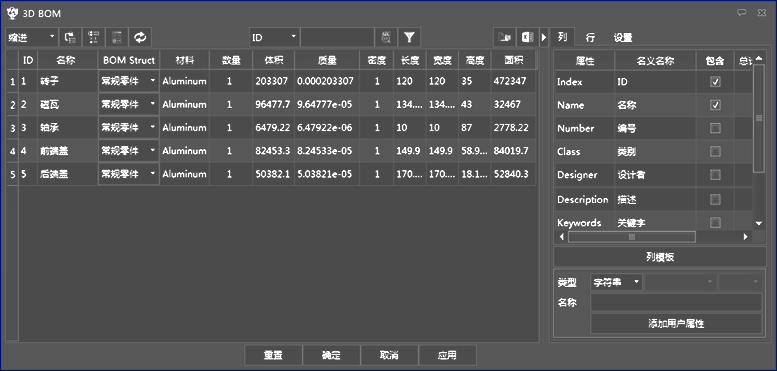Click the search icon beside filter field
This screenshot has height=371, width=777.
click(386, 37)
